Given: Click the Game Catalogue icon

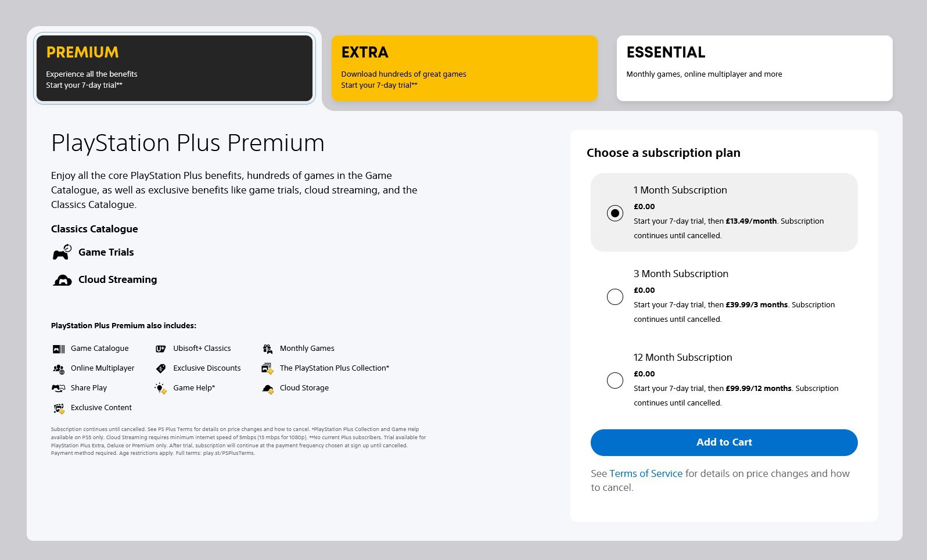Looking at the screenshot, I should 59,349.
